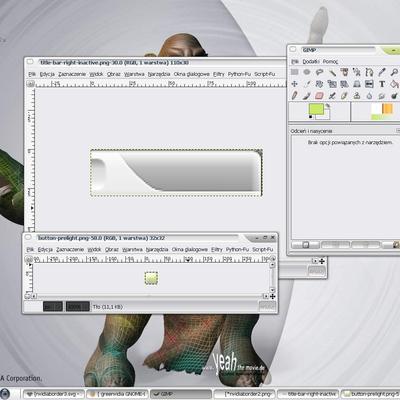Toggle zoom-on-resize button in button-prelight window
400x400 pixels.
pyautogui.click(x=273, y=258)
